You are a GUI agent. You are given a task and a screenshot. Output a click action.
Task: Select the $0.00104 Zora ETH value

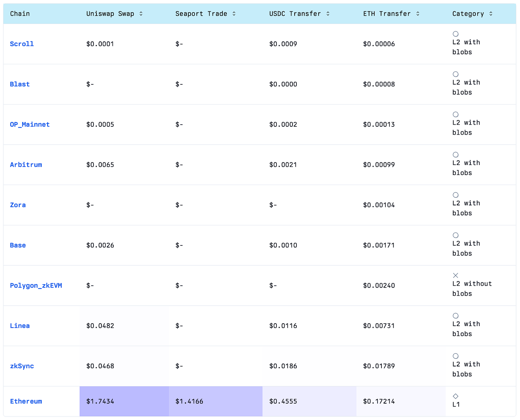(x=379, y=205)
